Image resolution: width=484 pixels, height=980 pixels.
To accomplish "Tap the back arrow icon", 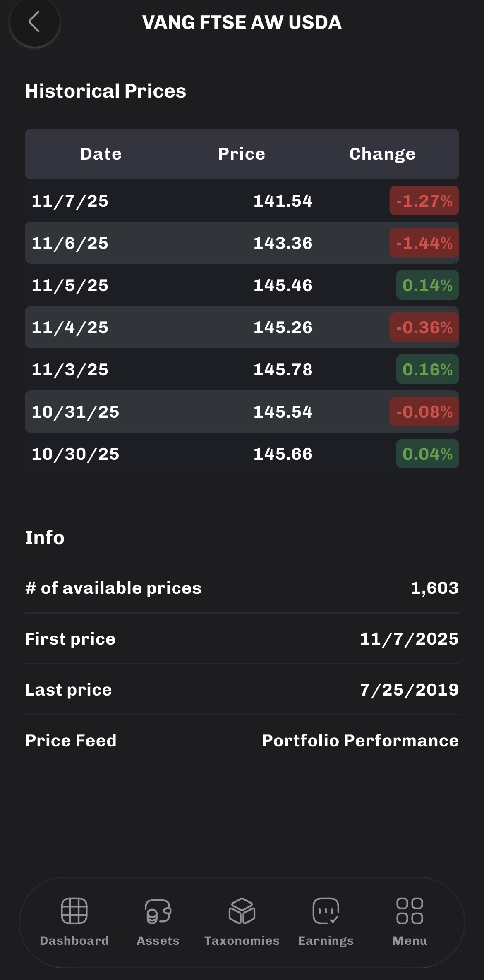I will tap(34, 22).
